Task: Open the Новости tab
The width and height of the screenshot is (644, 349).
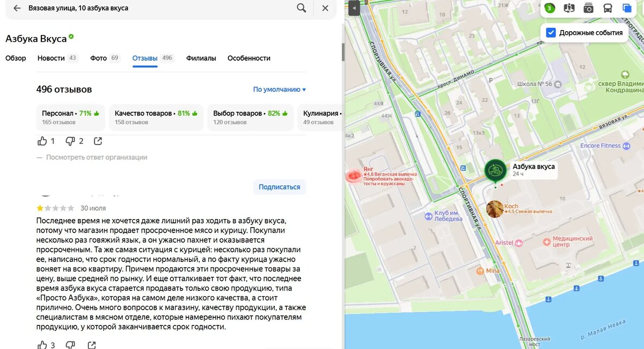Action: (x=57, y=58)
